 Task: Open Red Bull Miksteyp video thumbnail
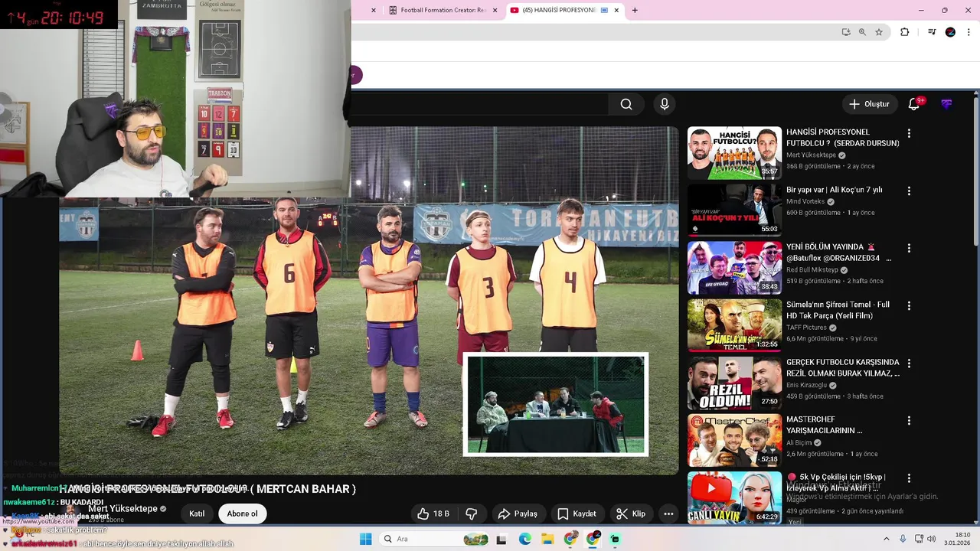734,268
